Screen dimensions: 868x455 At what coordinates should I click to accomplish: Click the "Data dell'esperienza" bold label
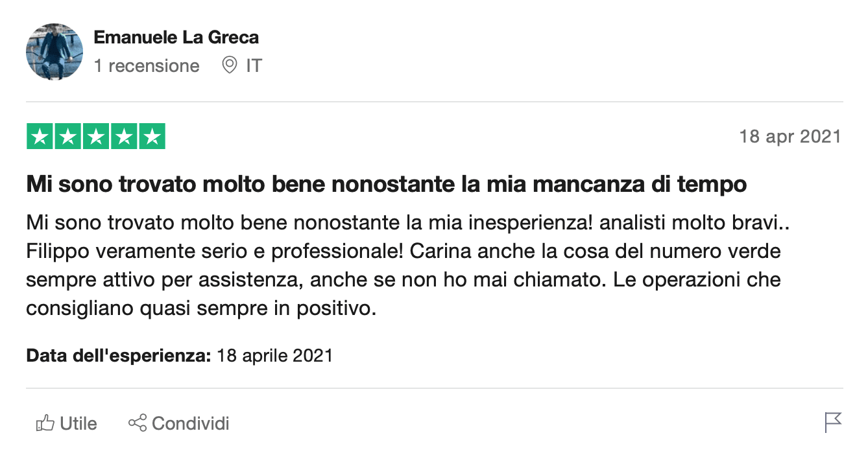click(119, 356)
